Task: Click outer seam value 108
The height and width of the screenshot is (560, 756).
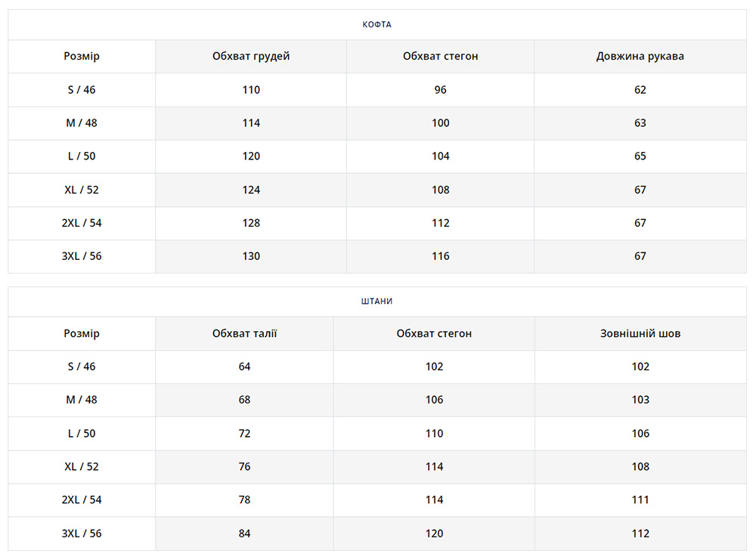Action: (x=640, y=467)
